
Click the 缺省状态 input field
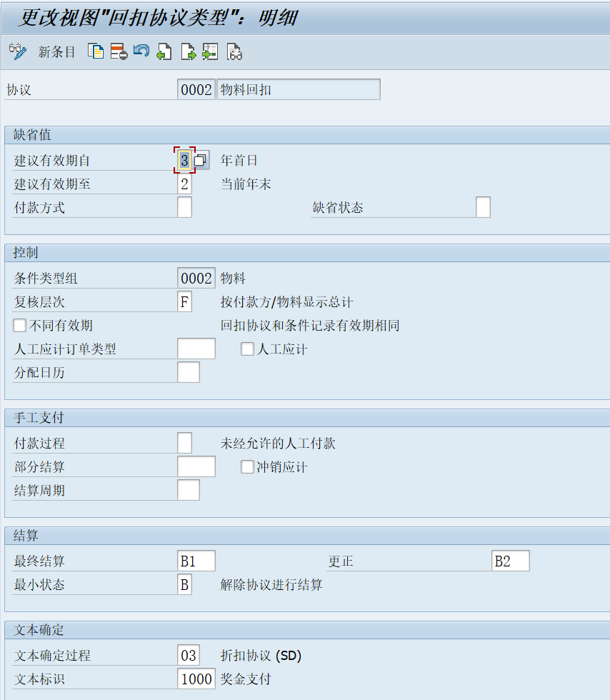tap(483, 207)
